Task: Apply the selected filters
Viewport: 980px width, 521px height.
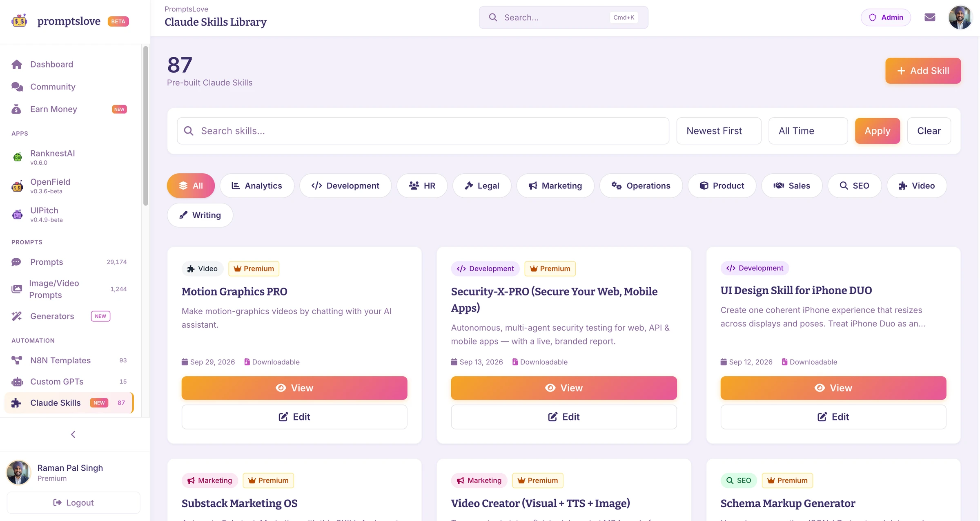Action: coord(878,131)
